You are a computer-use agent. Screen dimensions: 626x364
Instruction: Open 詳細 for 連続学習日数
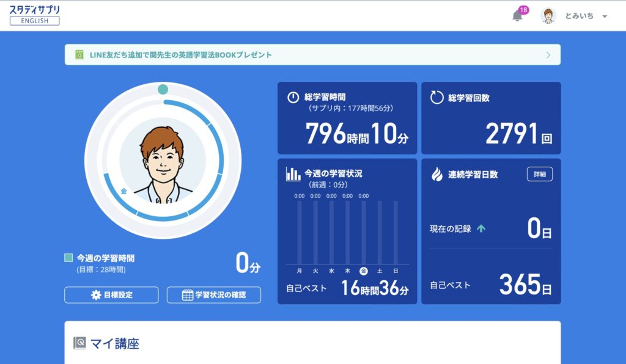tap(540, 174)
